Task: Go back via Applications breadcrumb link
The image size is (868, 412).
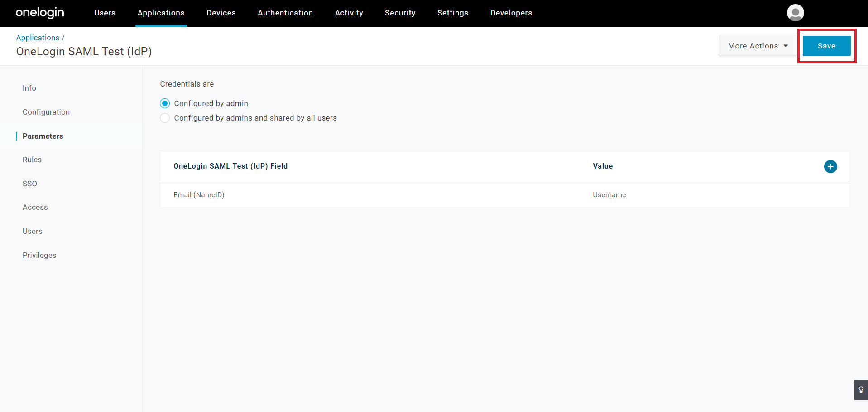Action: 38,38
